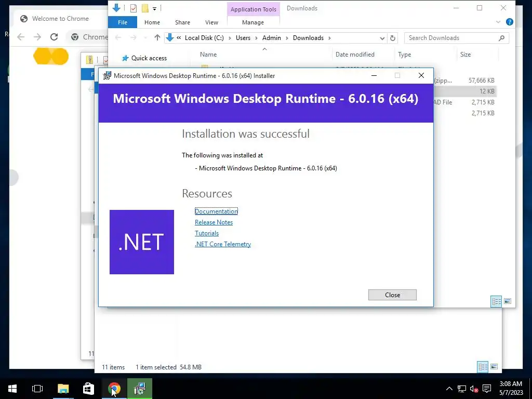Expand the chevron after Downloads in breadcrumb
Screen dimensions: 532x399
[x=329, y=38]
